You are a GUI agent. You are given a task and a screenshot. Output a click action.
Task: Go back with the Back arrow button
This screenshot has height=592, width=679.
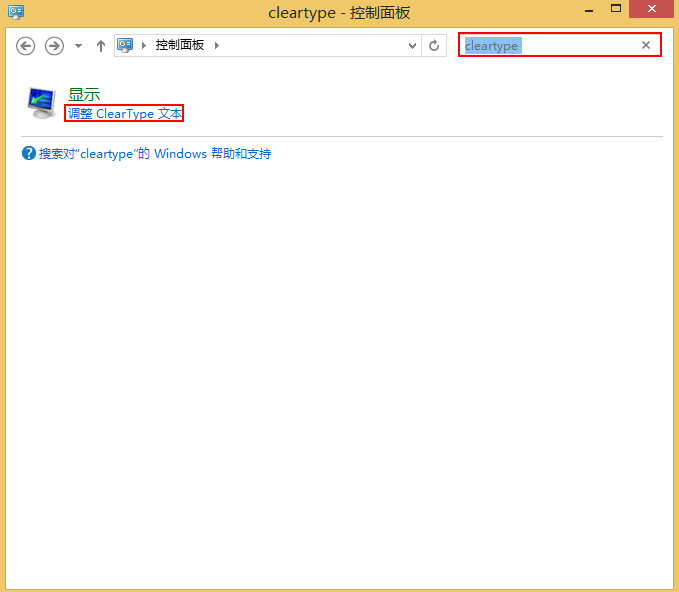pos(26,45)
